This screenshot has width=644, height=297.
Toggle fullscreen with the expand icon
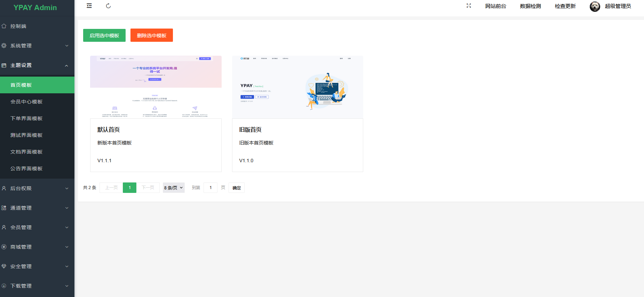(x=469, y=6)
